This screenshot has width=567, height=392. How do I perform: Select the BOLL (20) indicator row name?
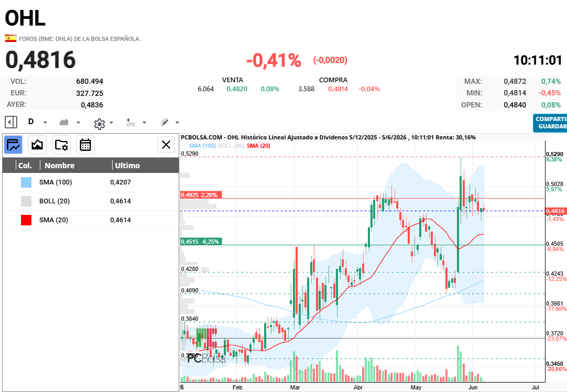point(54,201)
